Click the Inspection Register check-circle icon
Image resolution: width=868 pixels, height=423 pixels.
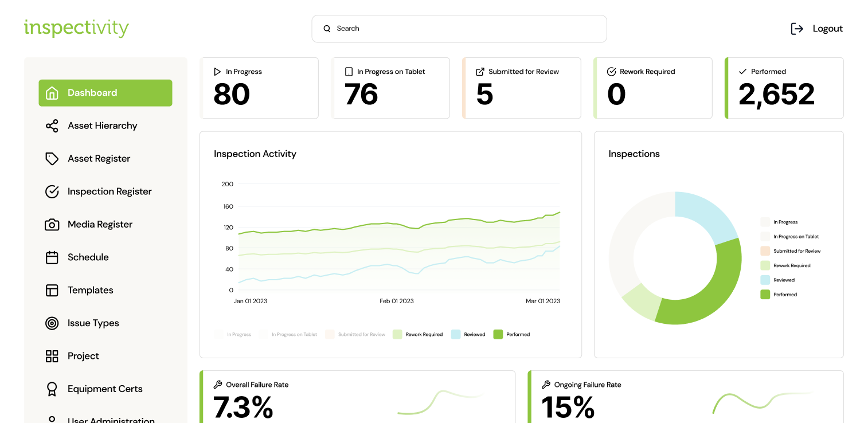52,191
